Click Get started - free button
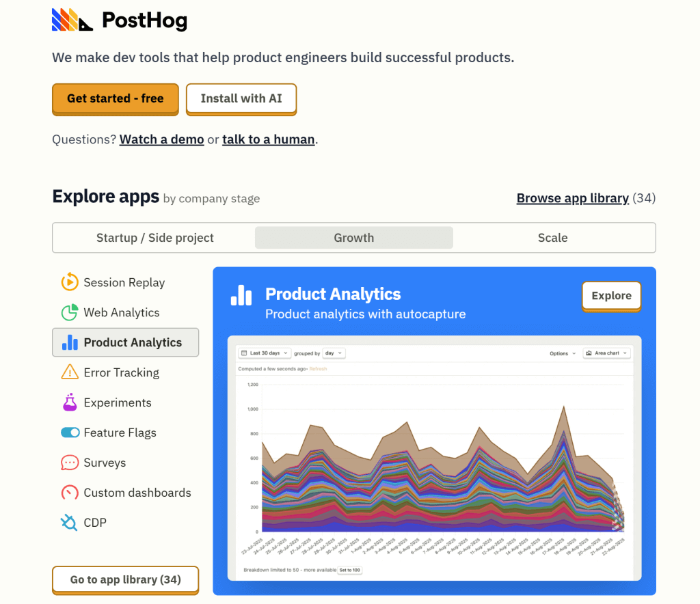700x604 pixels. click(x=115, y=98)
